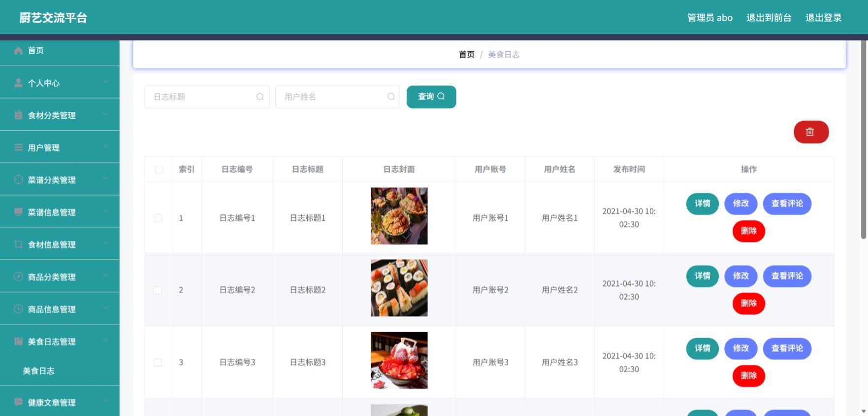Click 修改 for 日志编号3
Viewport: 868px width, 416px height.
click(x=741, y=348)
